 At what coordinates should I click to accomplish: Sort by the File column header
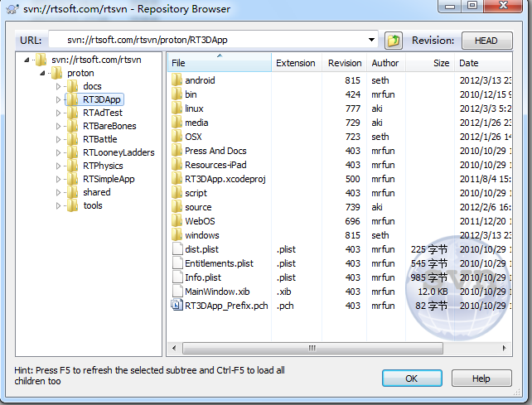click(x=220, y=62)
